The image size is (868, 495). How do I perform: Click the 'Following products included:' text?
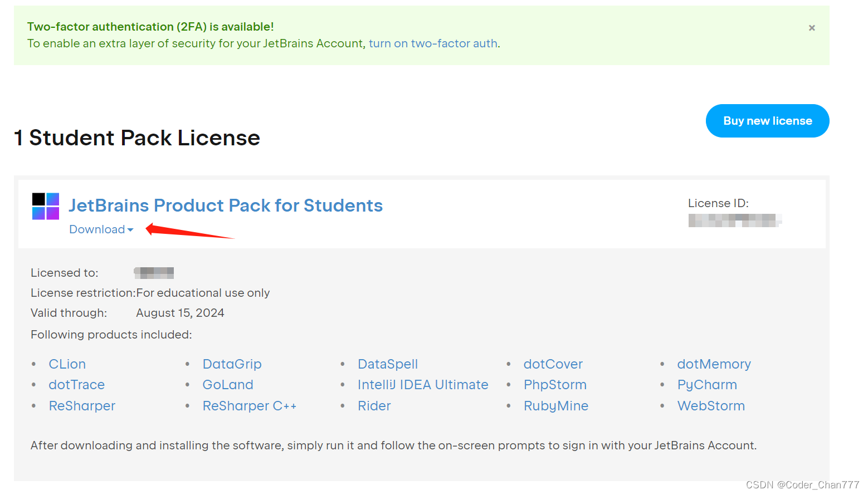pyautogui.click(x=111, y=335)
